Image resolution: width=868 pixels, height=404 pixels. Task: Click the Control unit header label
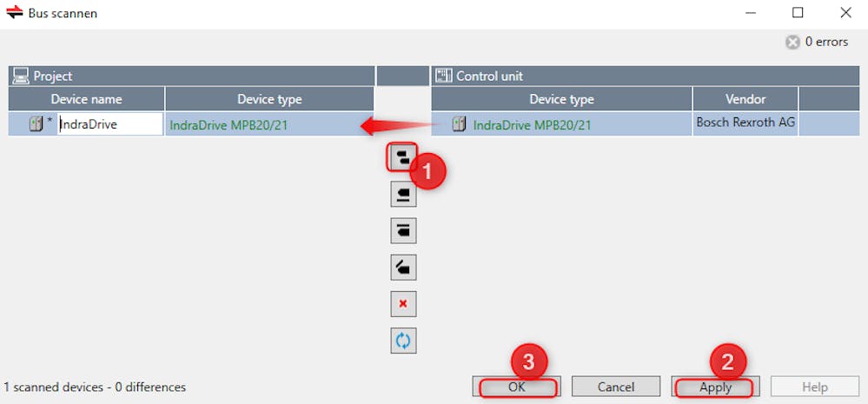tap(489, 76)
